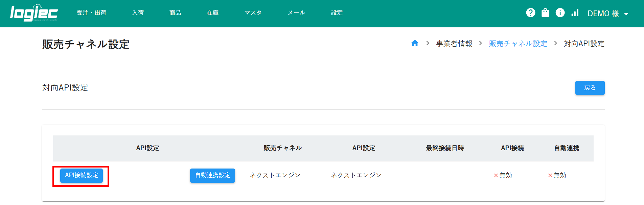
Task: Click the API接続設定 button
Action: (x=82, y=176)
